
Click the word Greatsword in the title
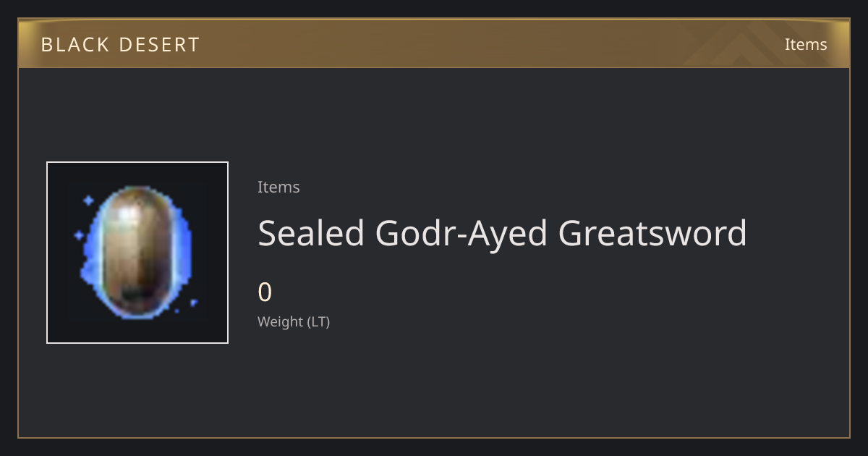[x=652, y=233]
